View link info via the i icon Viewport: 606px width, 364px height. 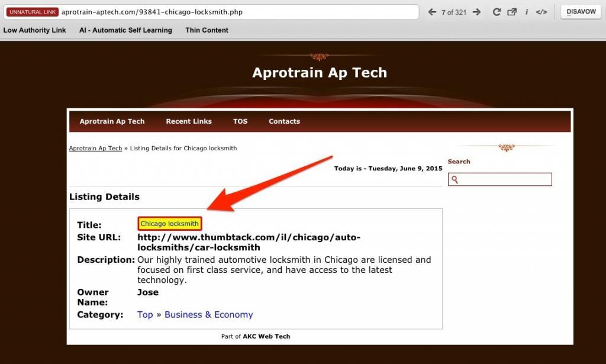[x=527, y=11]
